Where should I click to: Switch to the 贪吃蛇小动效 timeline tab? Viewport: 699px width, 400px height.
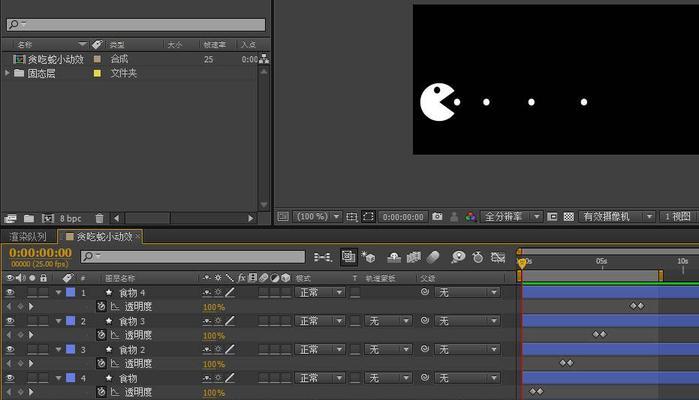(104, 236)
